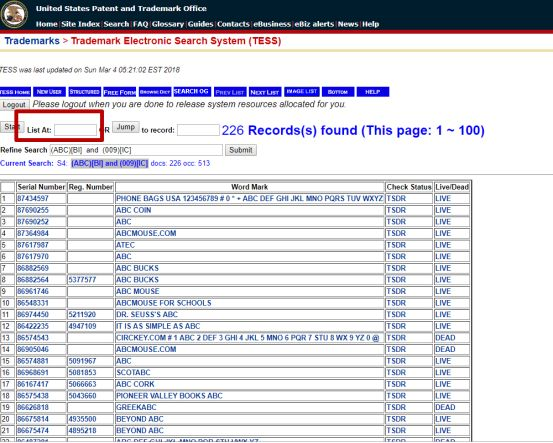553x443 pixels.
Task: Check TSDR status for row 14
Action: (396, 349)
